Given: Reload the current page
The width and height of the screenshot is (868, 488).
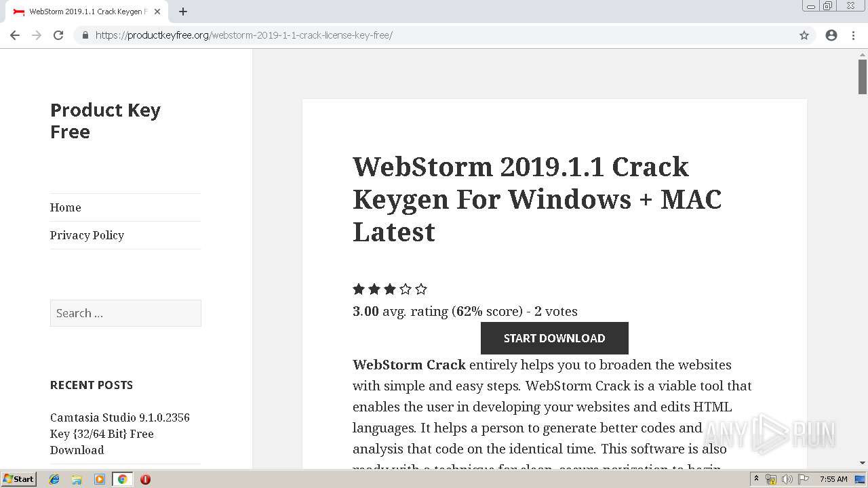Looking at the screenshot, I should (x=58, y=35).
